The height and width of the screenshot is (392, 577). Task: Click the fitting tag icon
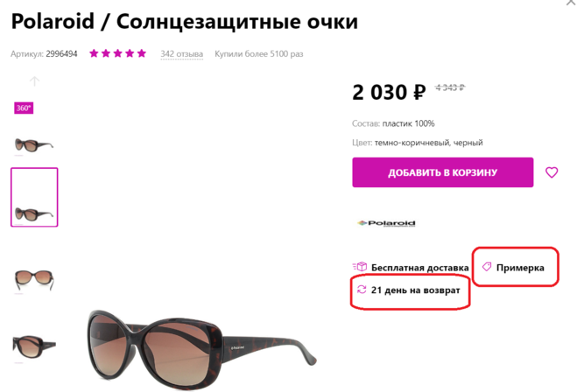tap(487, 267)
